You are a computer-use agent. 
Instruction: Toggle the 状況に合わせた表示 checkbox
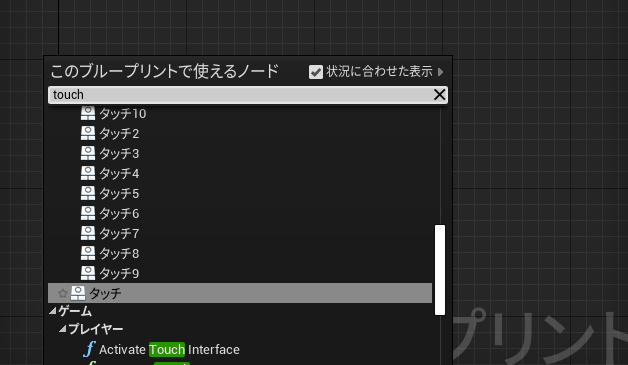coord(316,72)
